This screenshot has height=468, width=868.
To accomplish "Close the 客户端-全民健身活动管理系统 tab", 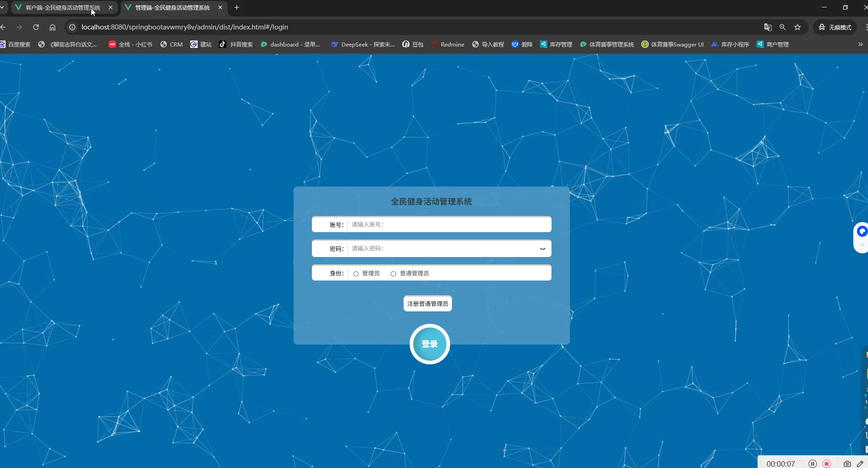I will coord(111,7).
